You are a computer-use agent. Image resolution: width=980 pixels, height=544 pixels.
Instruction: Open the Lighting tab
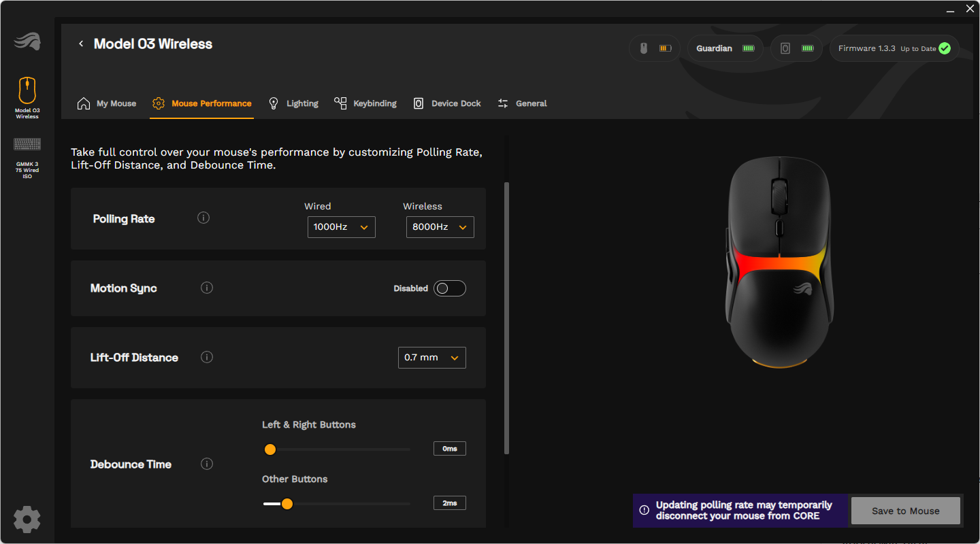point(293,103)
